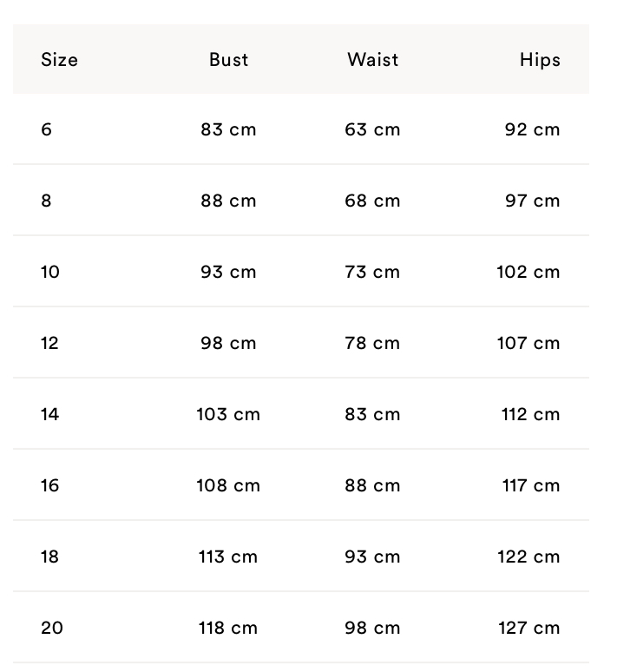This screenshot has width=617, height=672.
Task: Select the size 14 row label
Action: pos(50,415)
